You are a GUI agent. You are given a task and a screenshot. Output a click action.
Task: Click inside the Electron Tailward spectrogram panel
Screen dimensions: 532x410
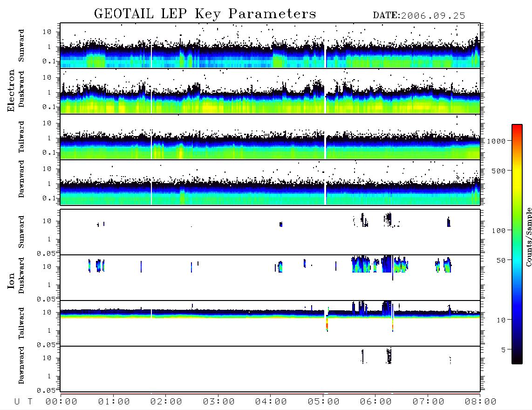[270, 137]
